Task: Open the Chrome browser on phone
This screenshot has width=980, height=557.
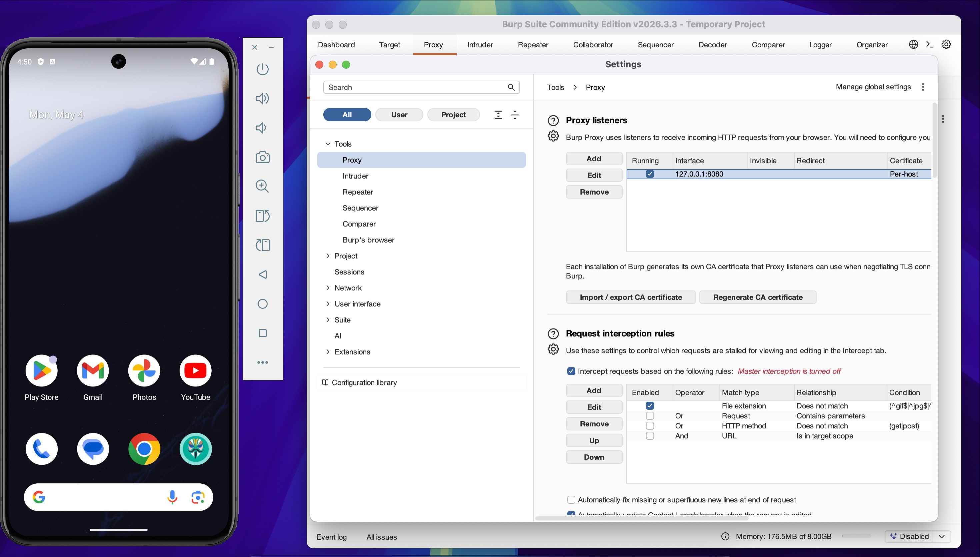Action: (x=144, y=449)
